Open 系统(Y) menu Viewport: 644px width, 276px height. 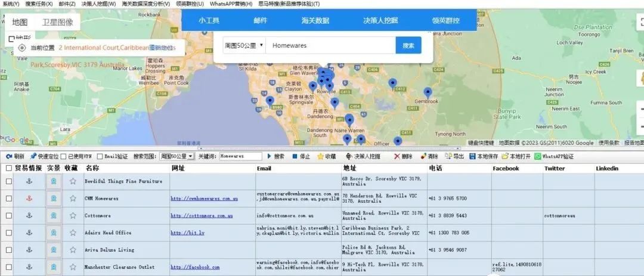pyautogui.click(x=11, y=4)
